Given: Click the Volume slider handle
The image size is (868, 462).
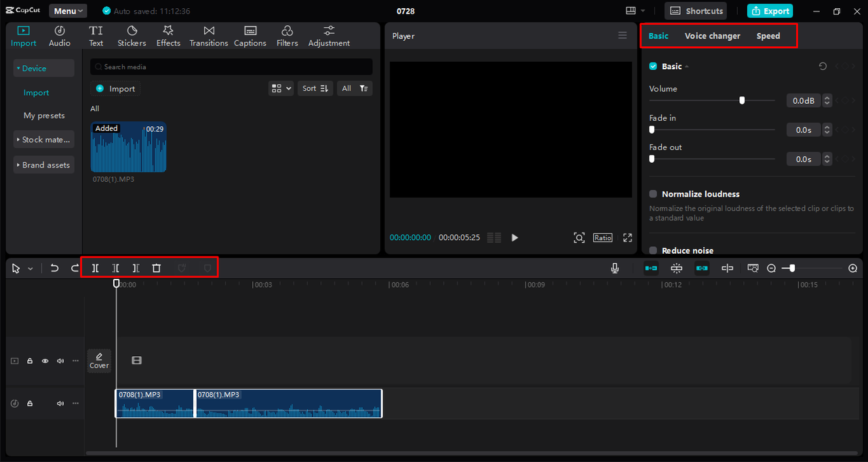Looking at the screenshot, I should [x=742, y=100].
